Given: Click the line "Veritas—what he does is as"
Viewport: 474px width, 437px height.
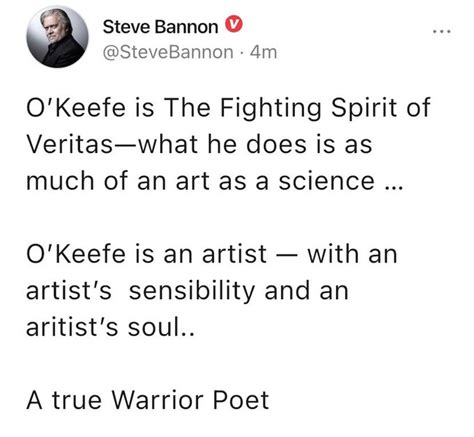Looking at the screenshot, I should click(199, 145).
